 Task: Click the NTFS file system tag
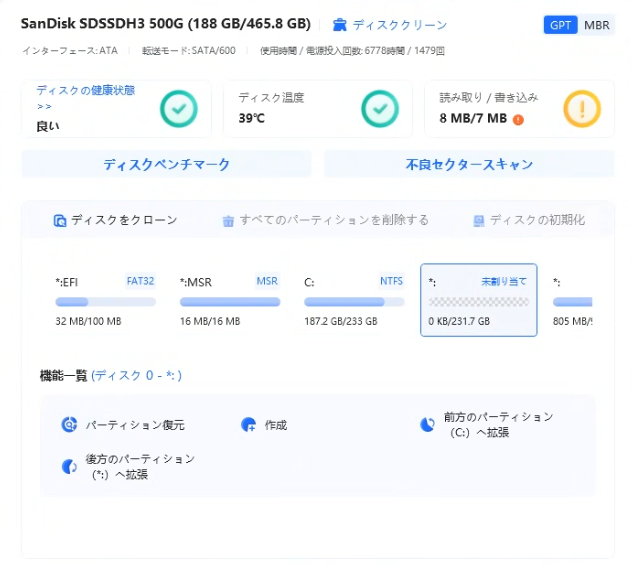(x=391, y=281)
